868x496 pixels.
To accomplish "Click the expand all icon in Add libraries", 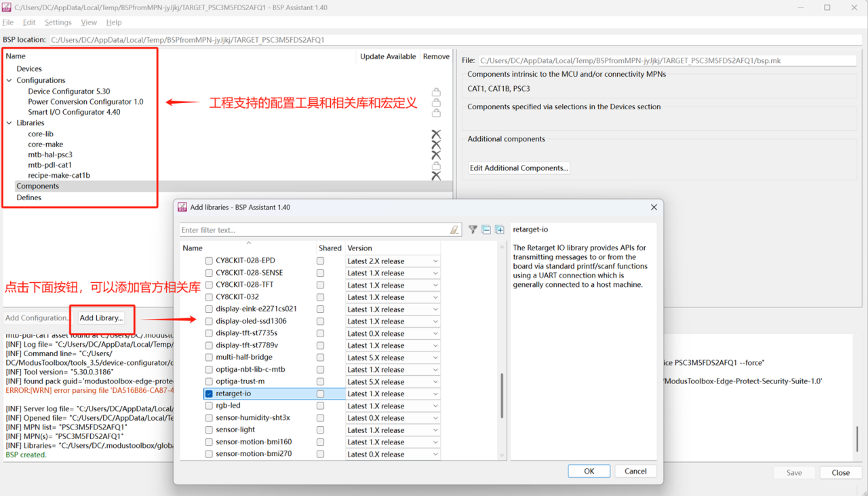I will pos(500,230).
